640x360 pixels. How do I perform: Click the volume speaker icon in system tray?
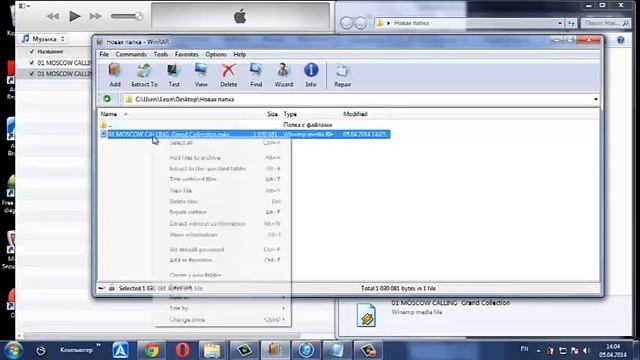pyautogui.click(x=587, y=351)
